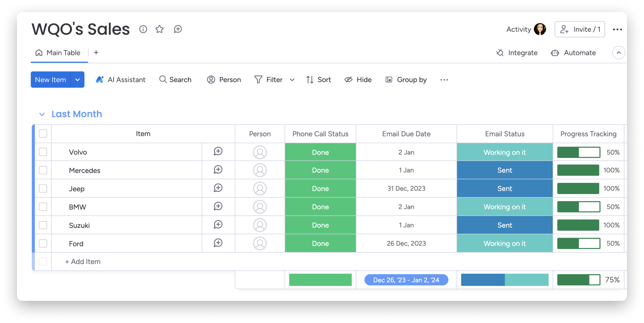
Task: Open the Integrate plug icon
Action: pyautogui.click(x=500, y=53)
